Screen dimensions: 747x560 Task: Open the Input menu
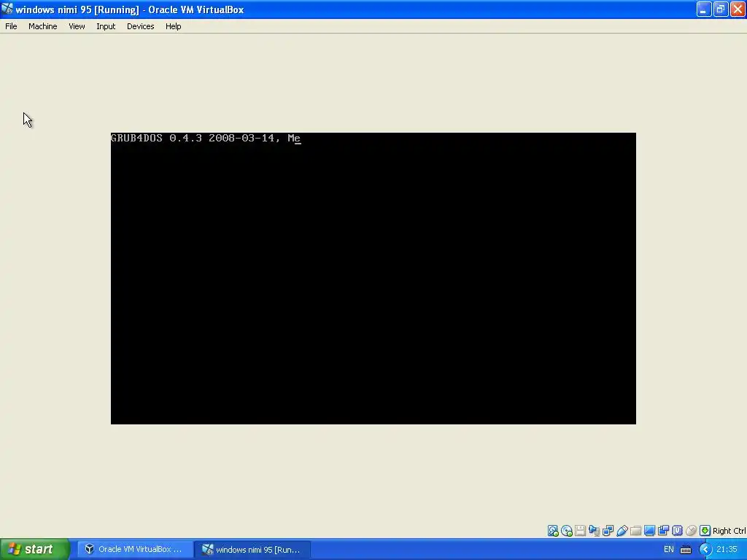[x=106, y=26]
